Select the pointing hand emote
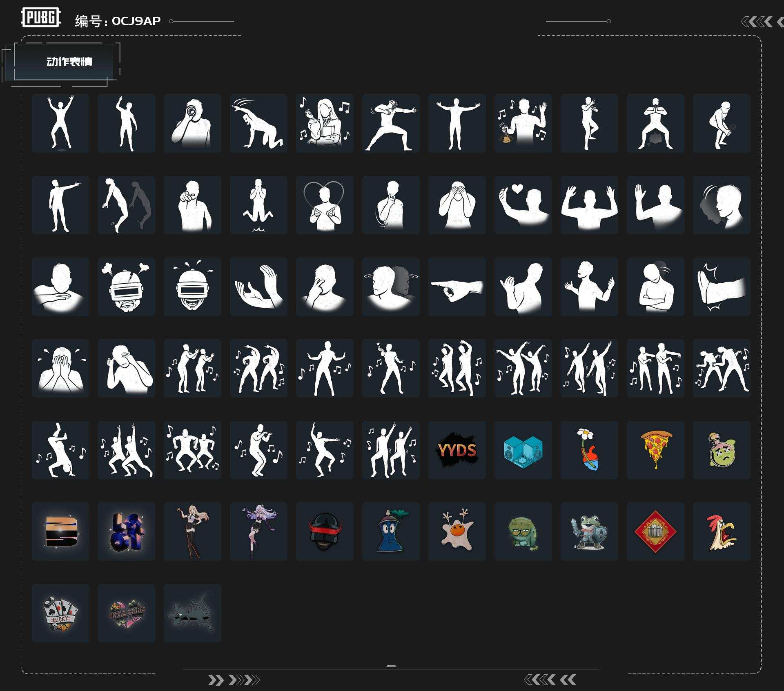Screen dimensions: 784x691 coord(457,287)
